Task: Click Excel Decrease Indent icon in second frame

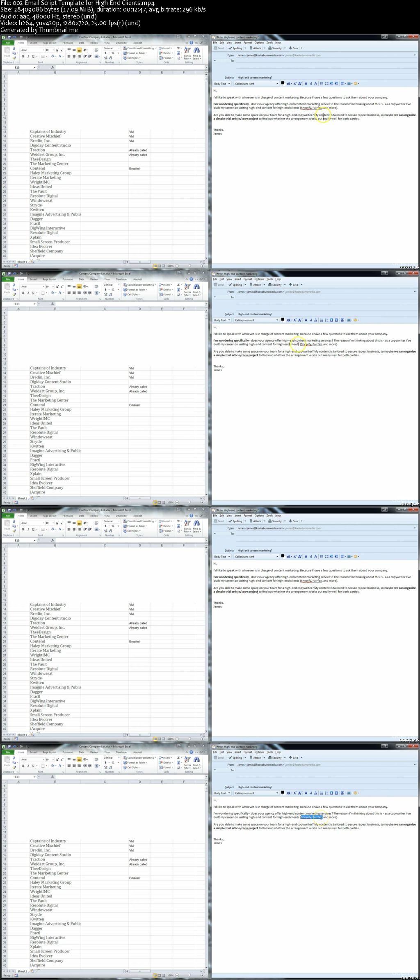Action: [85, 293]
